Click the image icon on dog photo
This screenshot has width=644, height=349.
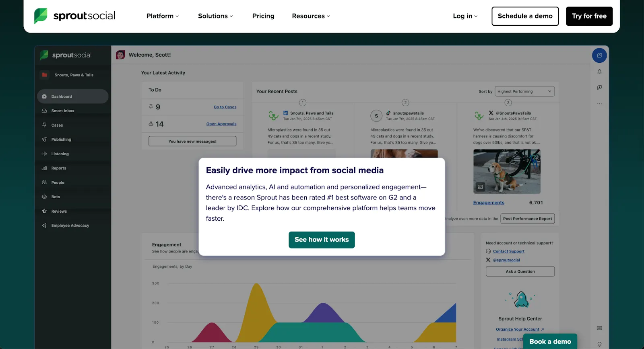pos(480,187)
